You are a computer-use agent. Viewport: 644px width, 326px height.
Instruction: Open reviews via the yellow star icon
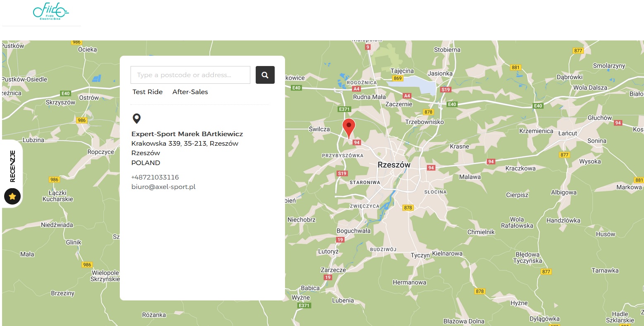click(12, 196)
